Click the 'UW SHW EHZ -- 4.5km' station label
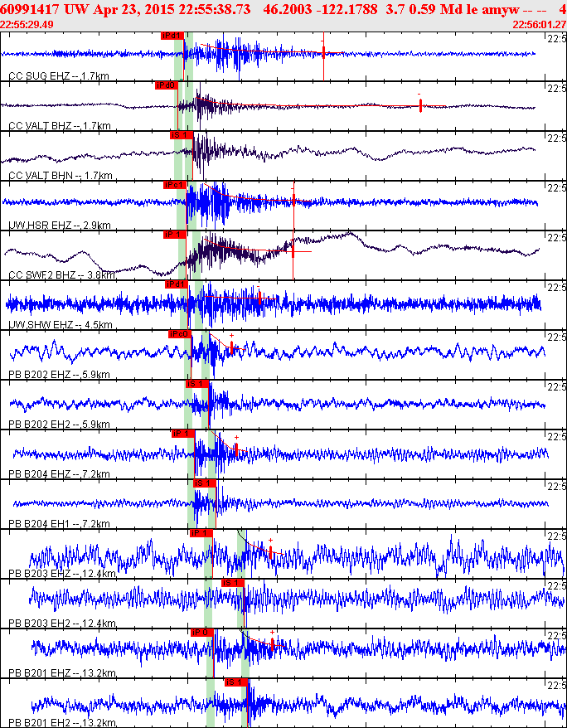 coord(61,325)
